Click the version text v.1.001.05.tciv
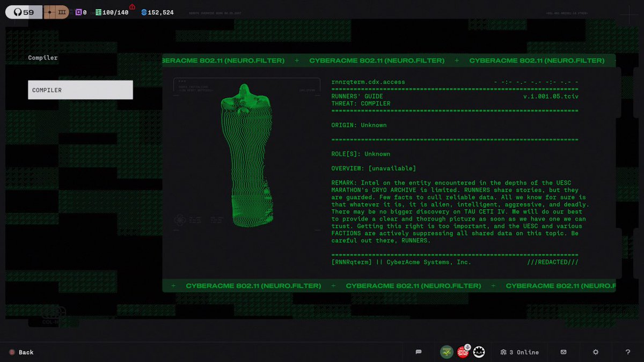The height and width of the screenshot is (362, 644). (x=551, y=97)
